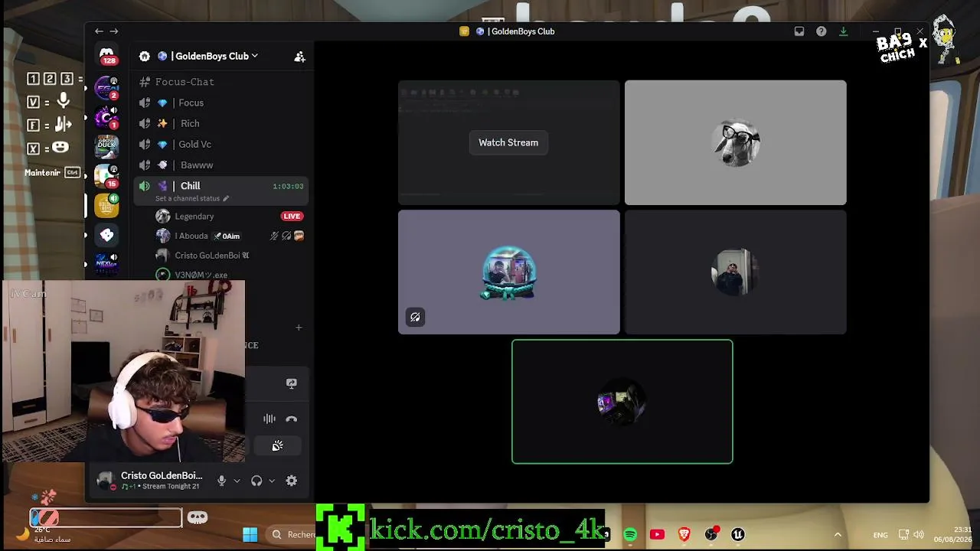Open Spotify from the taskbar
Image resolution: width=980 pixels, height=551 pixels.
click(x=630, y=534)
